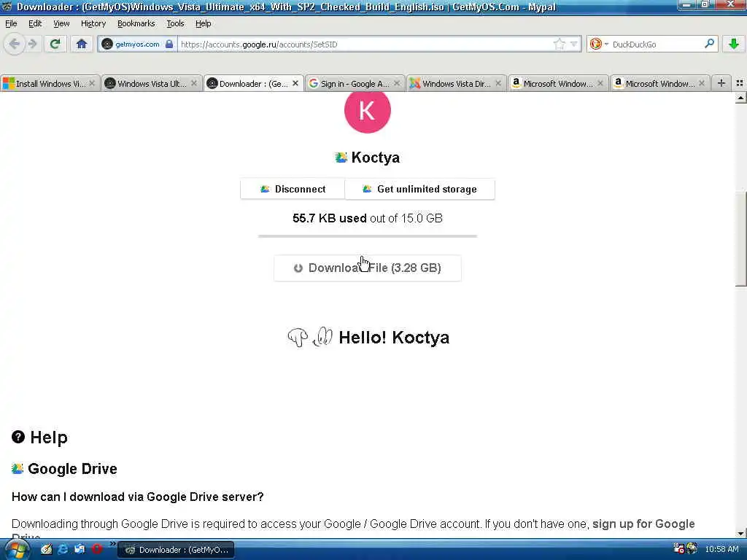
Task: Open the Windows Start orb
Action: click(16, 550)
